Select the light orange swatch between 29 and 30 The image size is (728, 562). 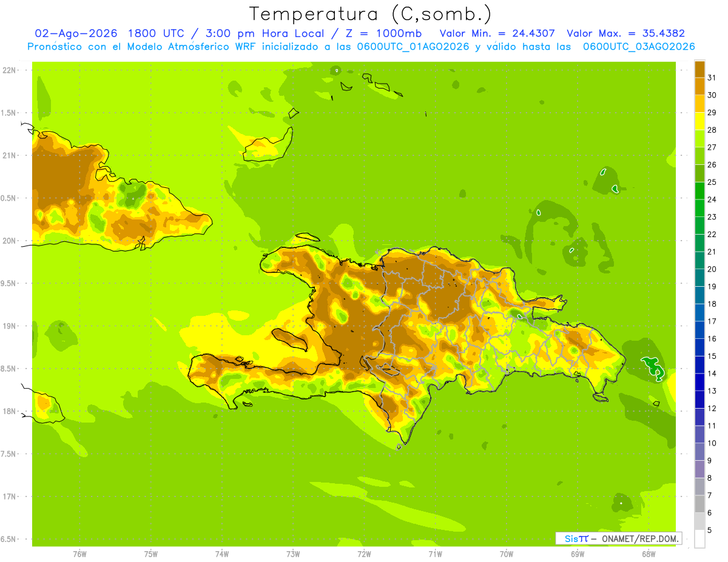[x=699, y=104]
